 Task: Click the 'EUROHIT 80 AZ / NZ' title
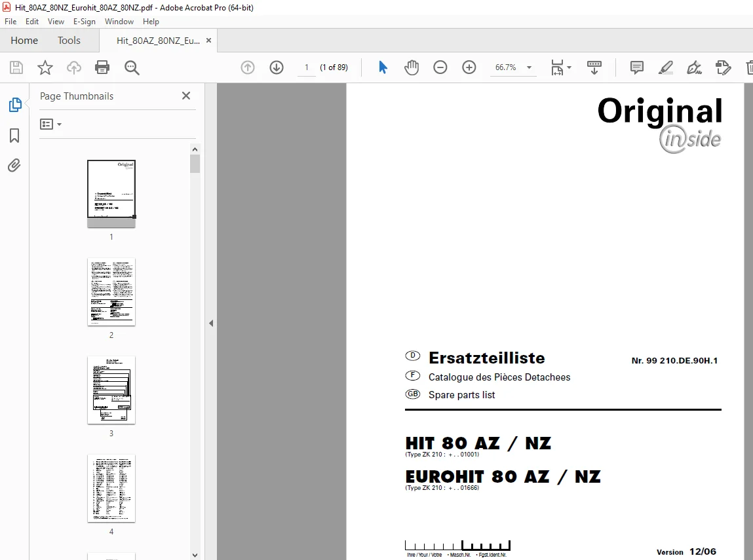(x=503, y=477)
